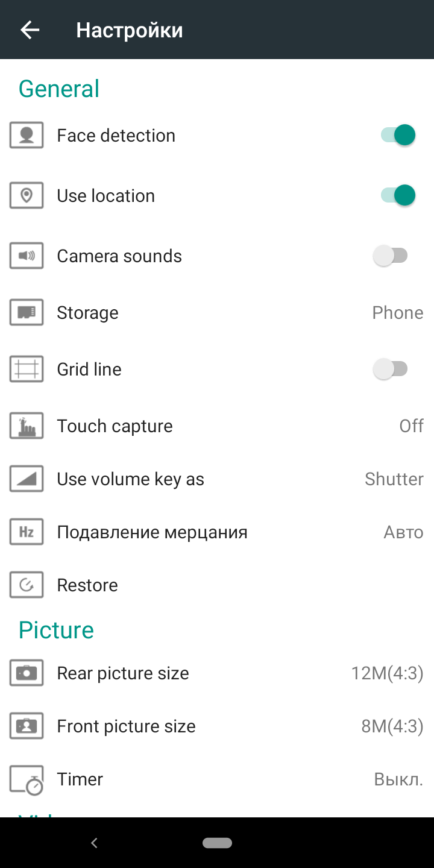Tap the Grid line icon
434x868 pixels.
pos(27,369)
